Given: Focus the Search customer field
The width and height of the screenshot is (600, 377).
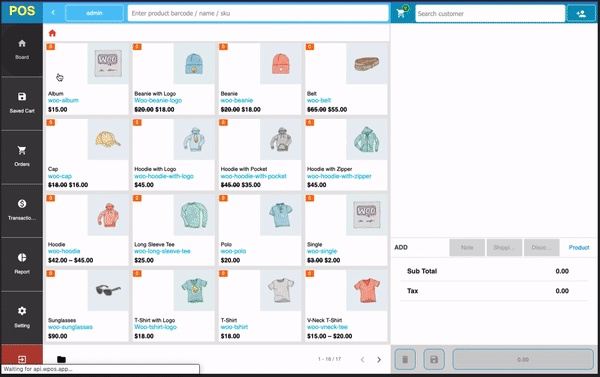Looking at the screenshot, I should (x=490, y=13).
